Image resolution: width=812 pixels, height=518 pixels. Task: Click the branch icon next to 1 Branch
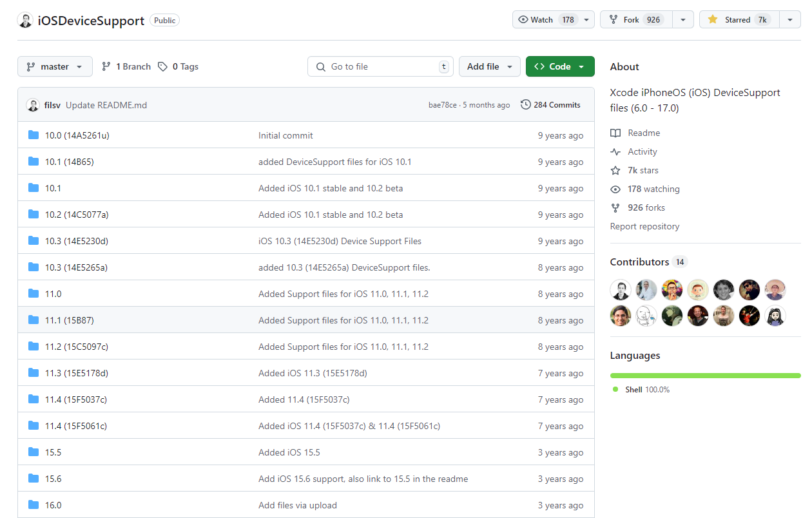(107, 66)
